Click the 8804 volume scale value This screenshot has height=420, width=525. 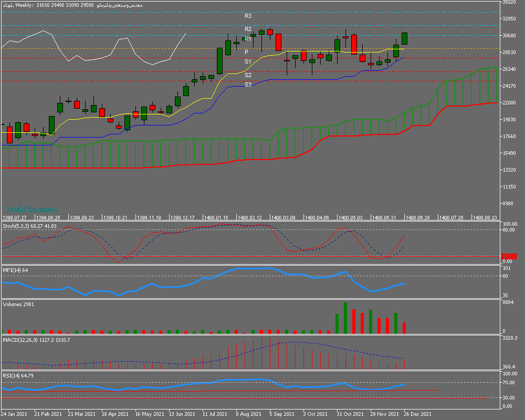(x=508, y=302)
